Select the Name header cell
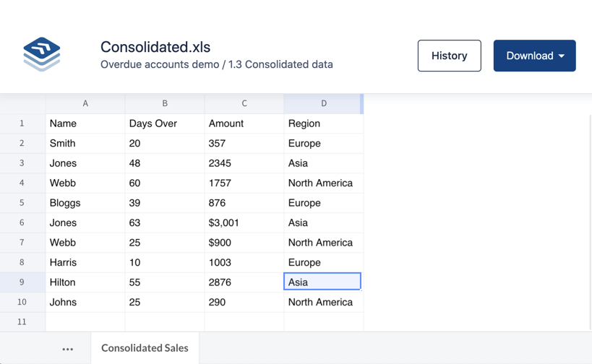This screenshot has width=592, height=364. [x=85, y=123]
